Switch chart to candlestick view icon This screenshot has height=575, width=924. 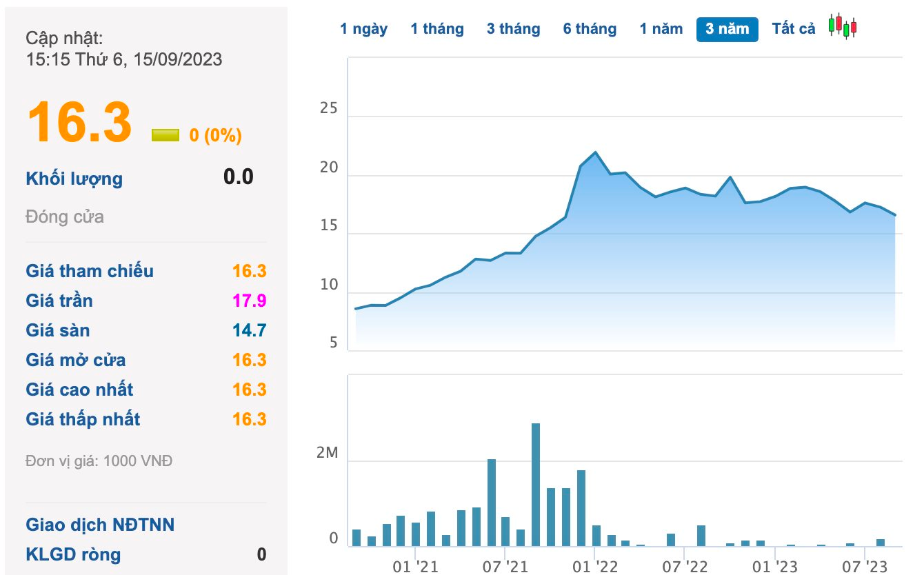[x=843, y=26]
